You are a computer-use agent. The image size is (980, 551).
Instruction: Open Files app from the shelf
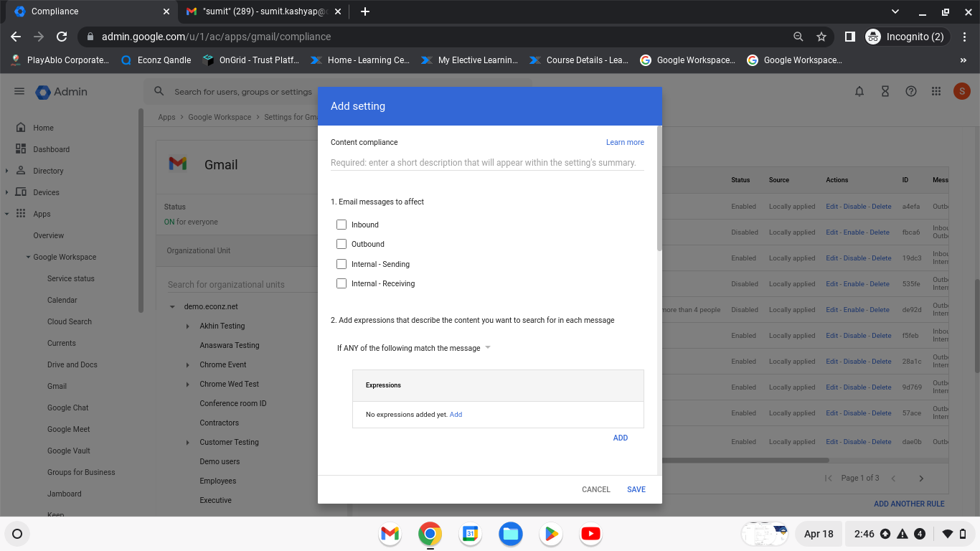point(510,534)
